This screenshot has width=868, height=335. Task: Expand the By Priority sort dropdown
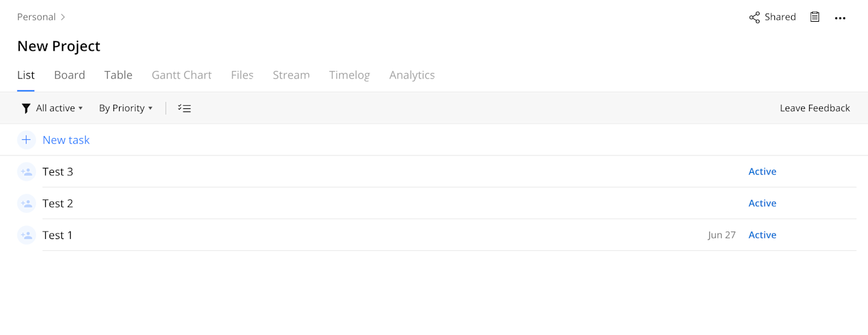tap(126, 108)
